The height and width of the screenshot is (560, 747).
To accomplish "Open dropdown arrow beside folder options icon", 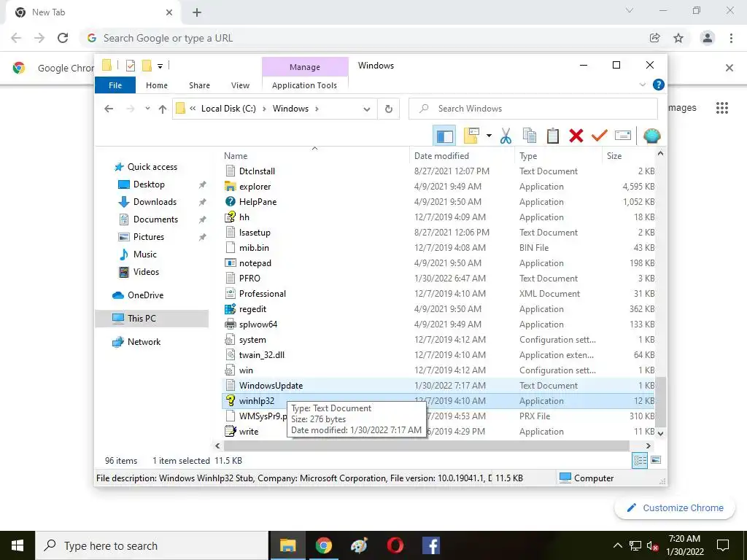I will pos(489,136).
